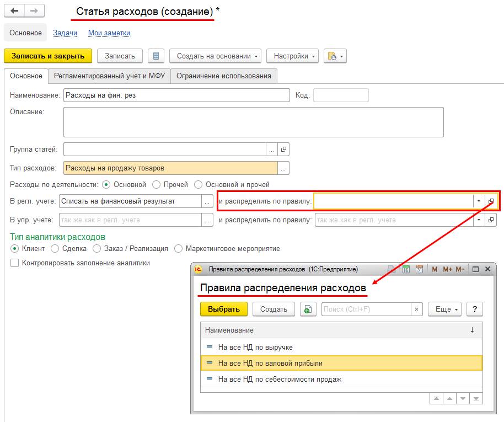Open the Задачи link
Viewport: 504px width, 422px height.
pyautogui.click(x=65, y=33)
